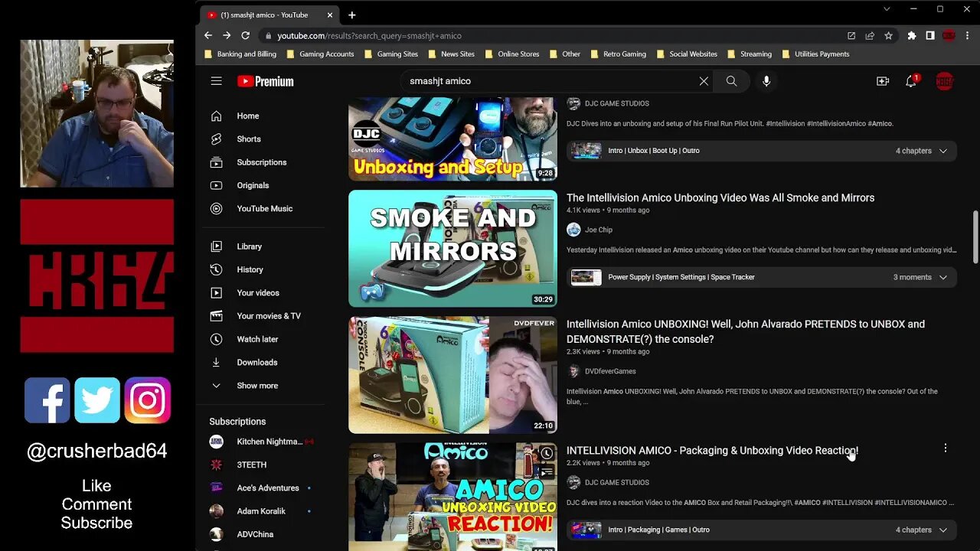Open a new browser tab with plus
The height and width of the screenshot is (551, 980).
click(351, 15)
